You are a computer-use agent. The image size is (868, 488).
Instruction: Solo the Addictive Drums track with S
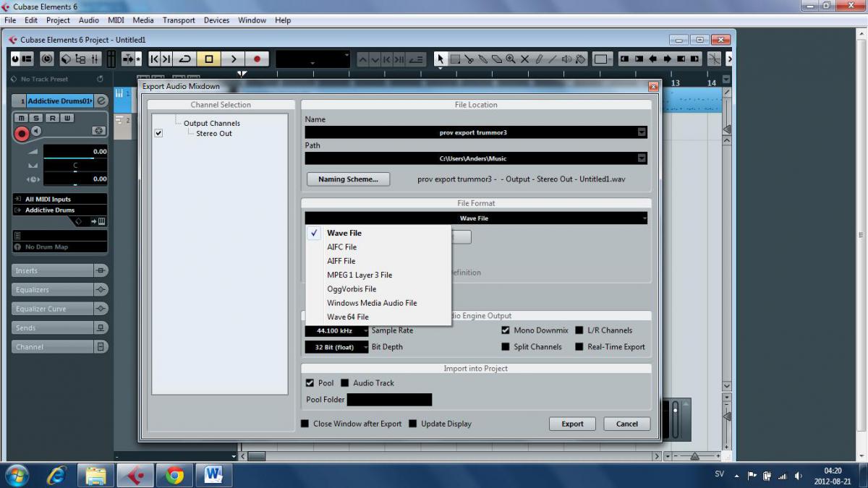pyautogui.click(x=36, y=118)
